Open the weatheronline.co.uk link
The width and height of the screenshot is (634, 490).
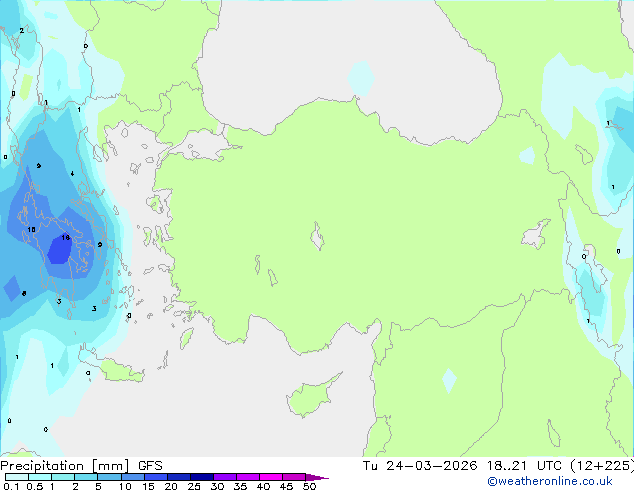coord(550,481)
